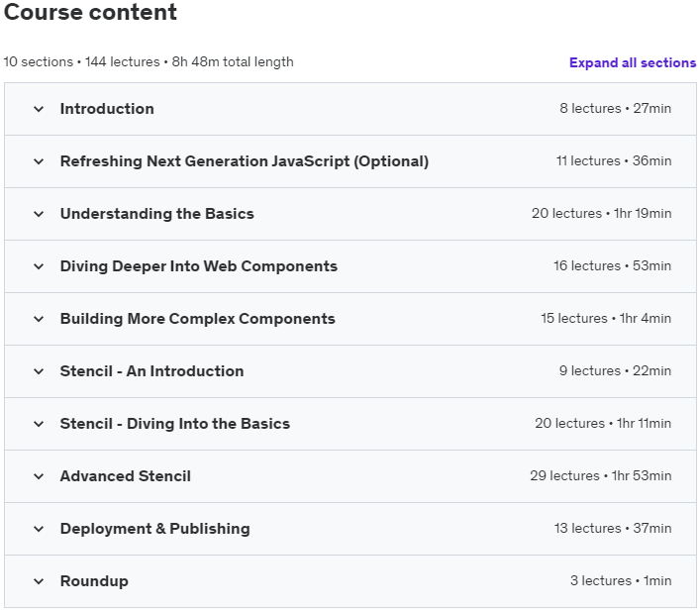700x611 pixels.
Task: Click the '20 lectures • 1hr 19min' text
Action: point(601,213)
